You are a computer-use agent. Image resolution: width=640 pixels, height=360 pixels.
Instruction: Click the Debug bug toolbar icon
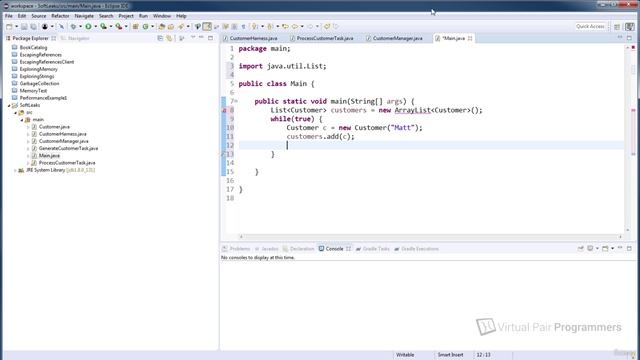point(73,27)
